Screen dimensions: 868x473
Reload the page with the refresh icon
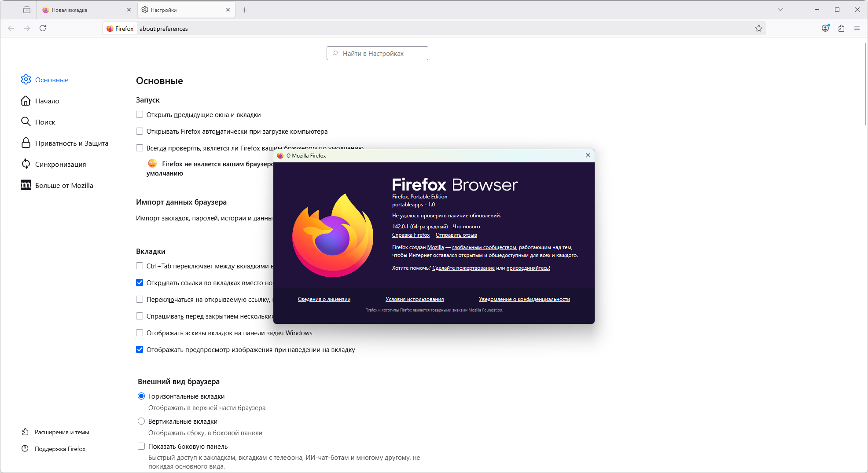coord(43,28)
